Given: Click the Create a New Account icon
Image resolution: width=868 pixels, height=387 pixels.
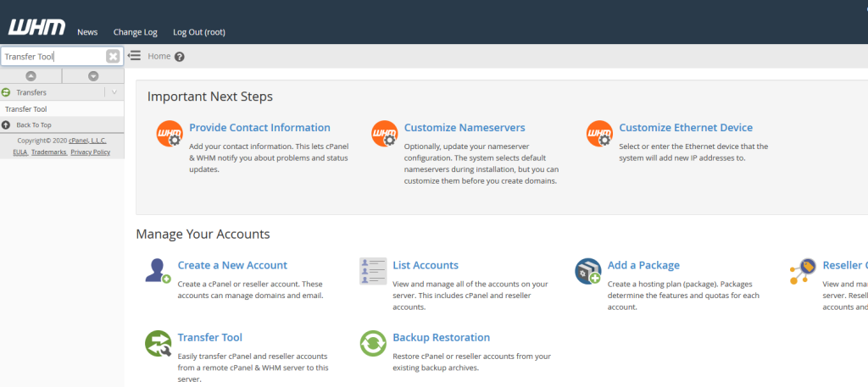Looking at the screenshot, I should tap(158, 271).
